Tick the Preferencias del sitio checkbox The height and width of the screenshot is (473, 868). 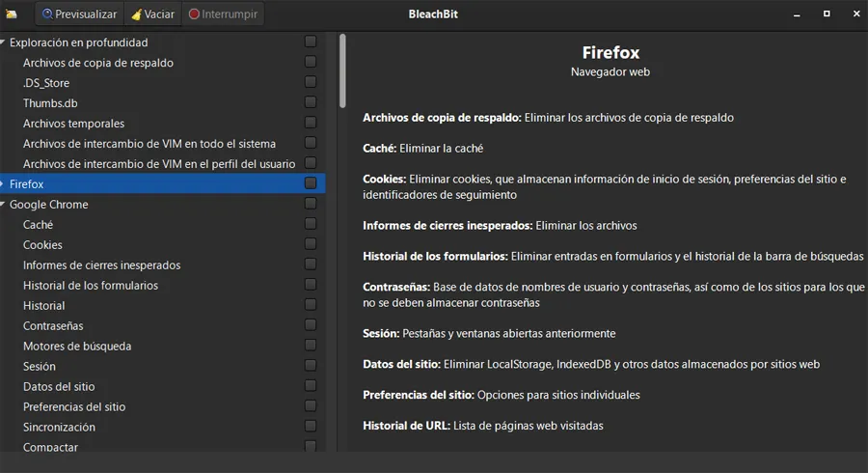[311, 406]
